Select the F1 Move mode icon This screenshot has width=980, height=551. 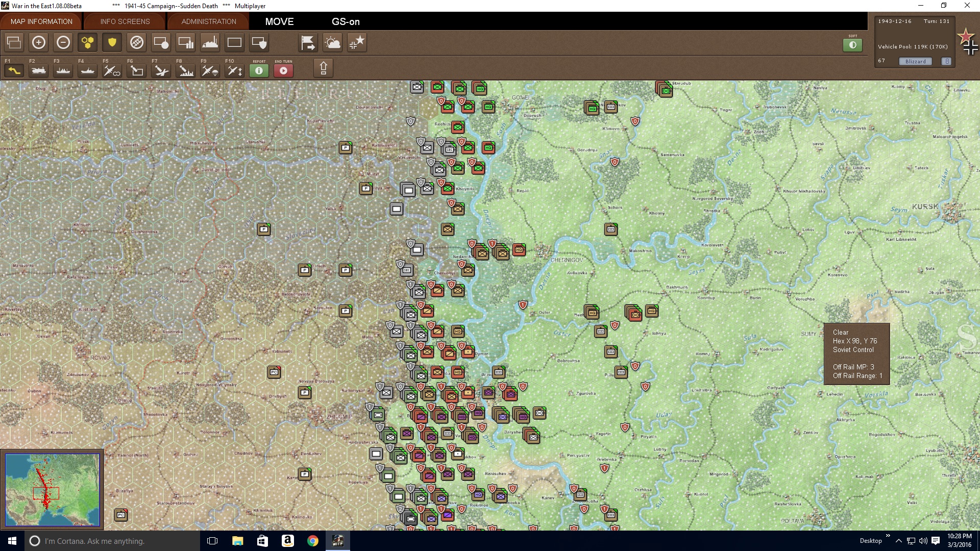coord(14,70)
